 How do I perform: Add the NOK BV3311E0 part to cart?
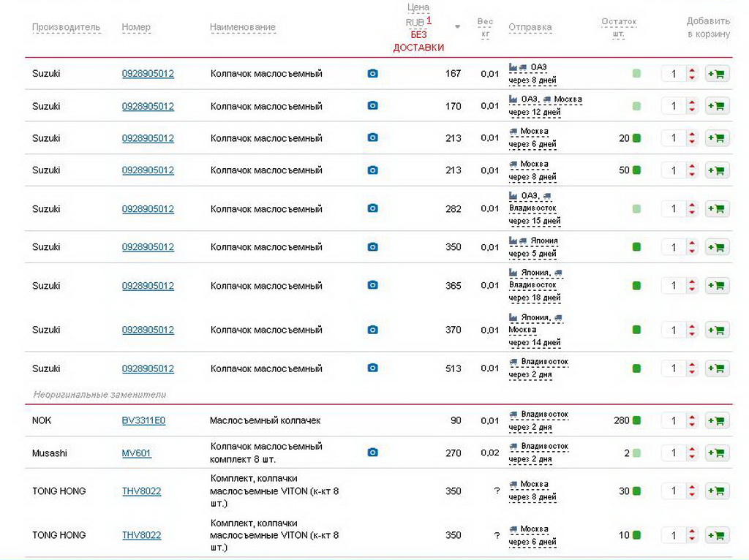pos(717,421)
